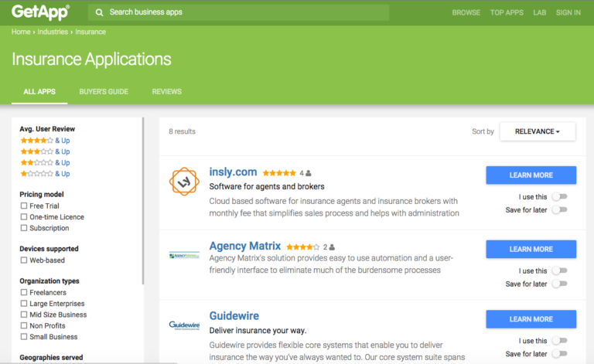The image size is (594, 364).
Task: Click the 'Pricing model' heading
Action: coord(42,195)
